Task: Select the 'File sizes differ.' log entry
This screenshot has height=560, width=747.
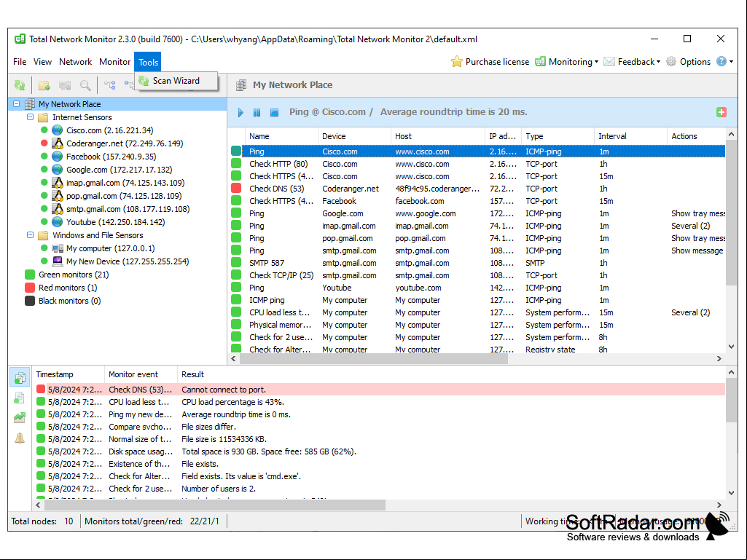Action: pyautogui.click(x=380, y=427)
